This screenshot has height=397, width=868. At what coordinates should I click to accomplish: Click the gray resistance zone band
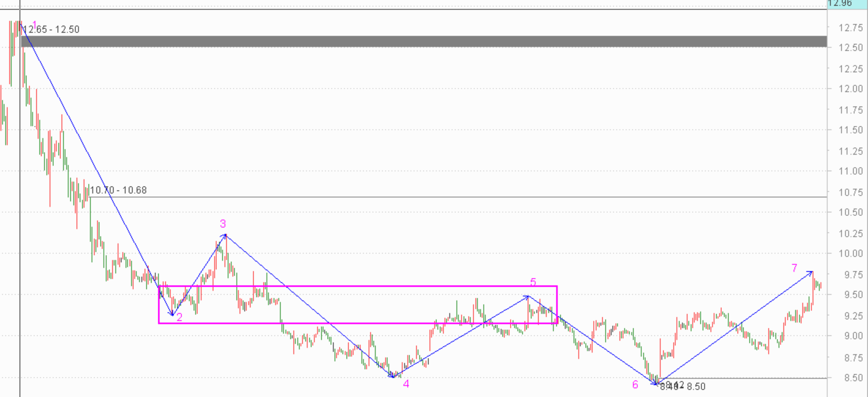(422, 41)
